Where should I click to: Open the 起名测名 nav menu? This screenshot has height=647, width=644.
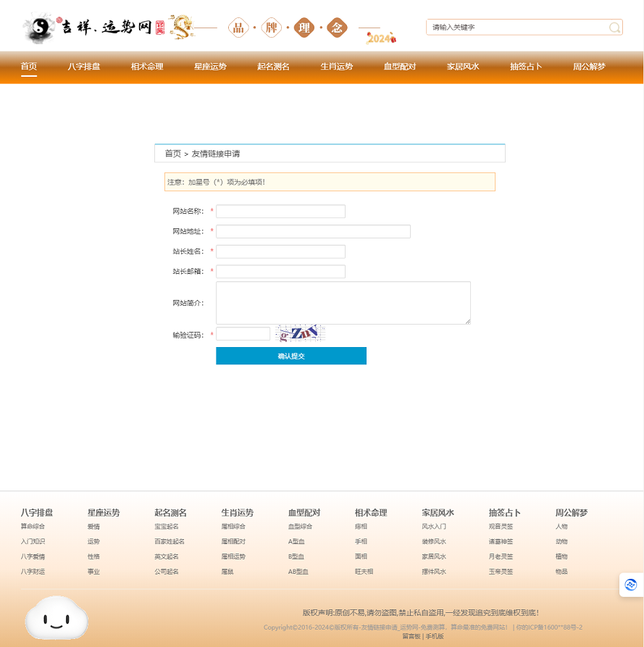coord(273,67)
